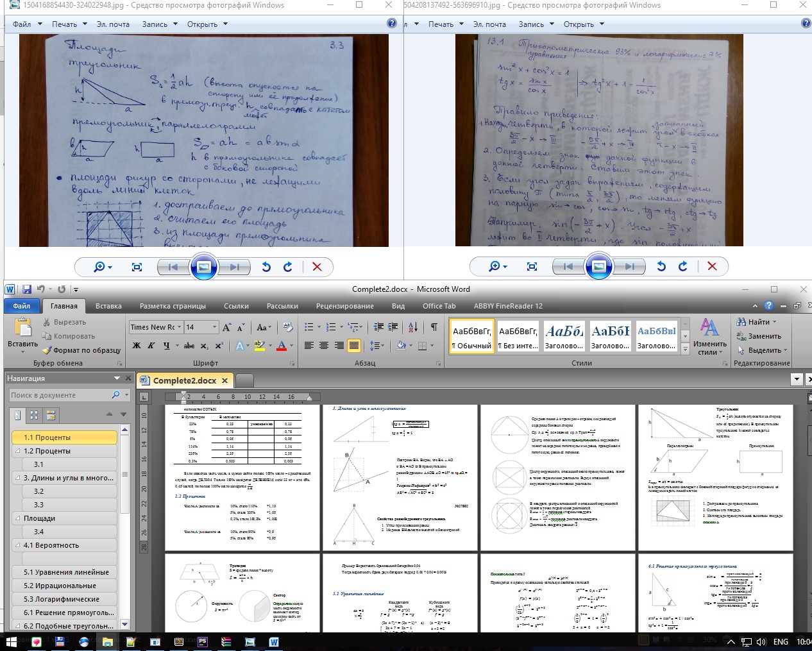Open Файл menu in Word
The width and height of the screenshot is (812, 651).
coord(22,306)
